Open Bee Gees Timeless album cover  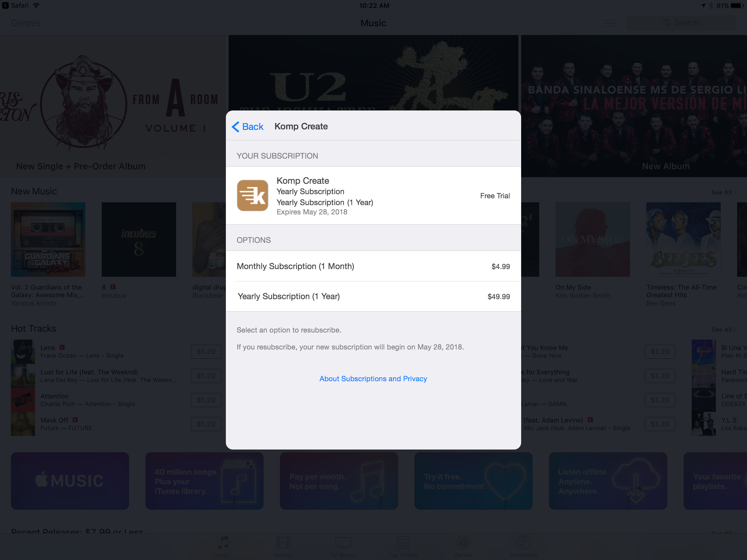click(x=684, y=239)
